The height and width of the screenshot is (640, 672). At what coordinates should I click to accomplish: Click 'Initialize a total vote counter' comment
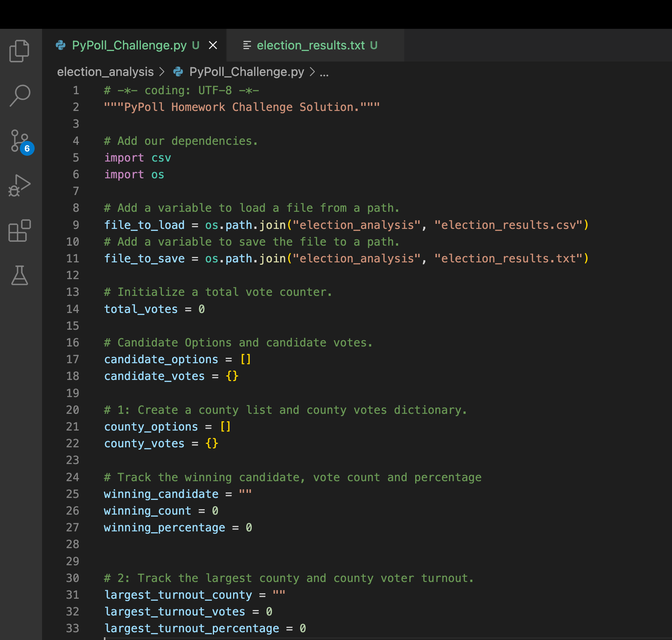(218, 292)
